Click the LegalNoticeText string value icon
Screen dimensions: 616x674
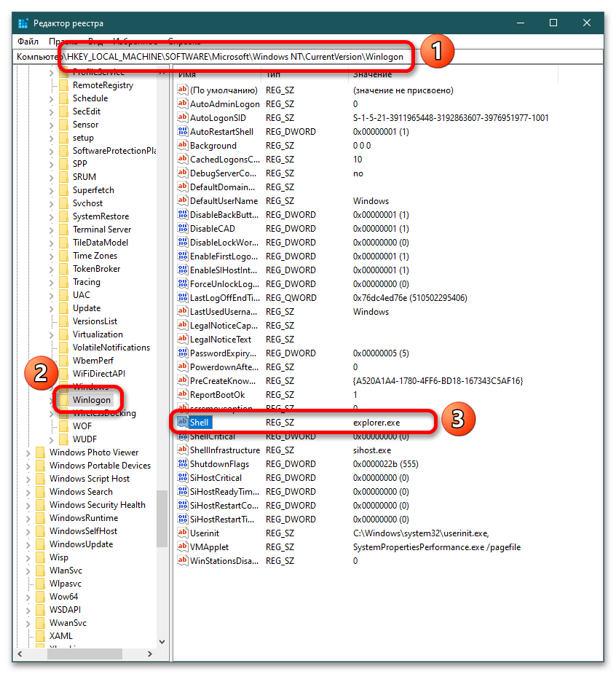click(183, 339)
